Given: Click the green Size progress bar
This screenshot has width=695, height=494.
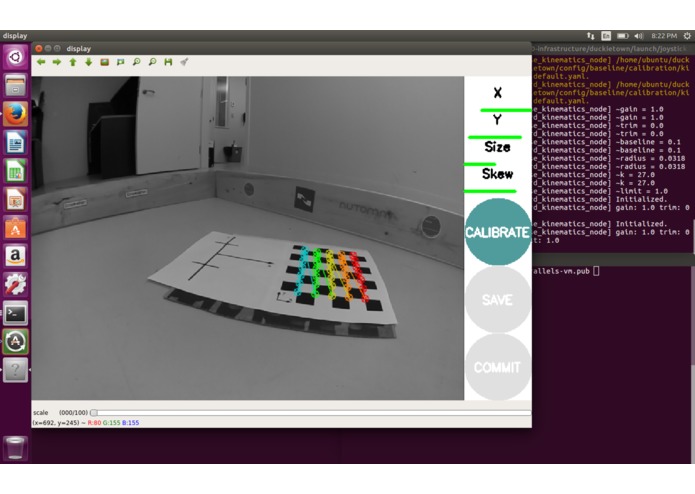Looking at the screenshot, I should (x=480, y=164).
